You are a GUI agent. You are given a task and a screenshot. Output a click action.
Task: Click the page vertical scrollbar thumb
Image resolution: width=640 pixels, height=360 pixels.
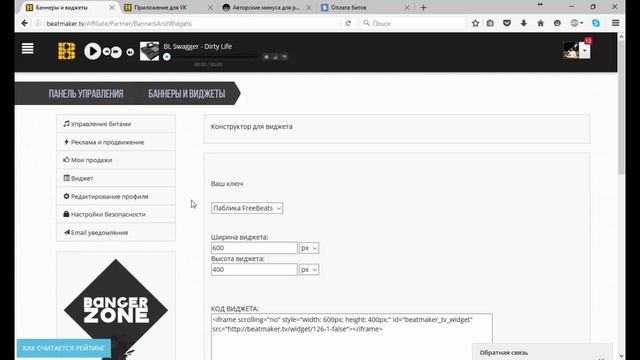(x=621, y=107)
